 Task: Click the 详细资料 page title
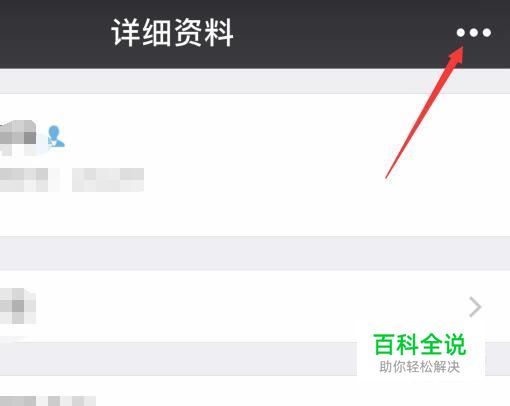[172, 33]
